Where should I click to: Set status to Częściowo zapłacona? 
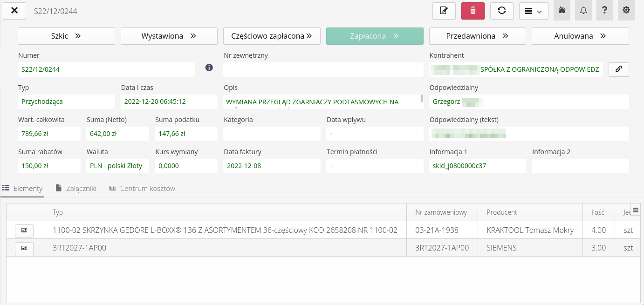[272, 36]
